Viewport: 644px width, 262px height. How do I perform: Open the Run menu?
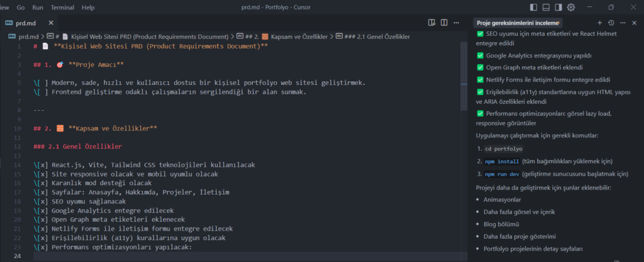[x=37, y=8]
